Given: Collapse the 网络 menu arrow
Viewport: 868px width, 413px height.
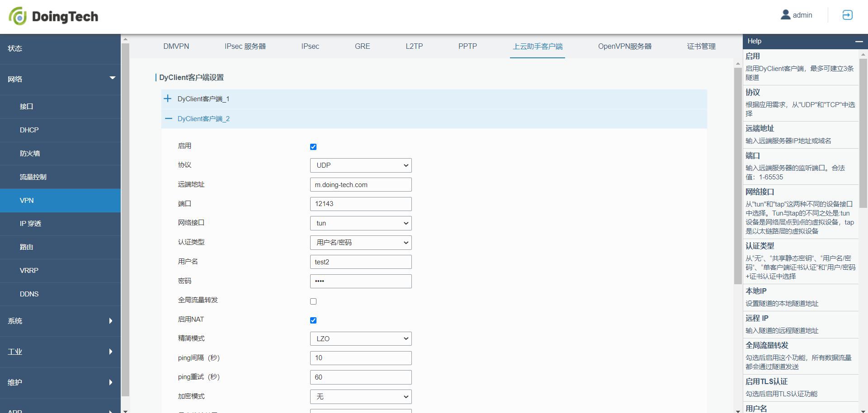Looking at the screenshot, I should (112, 78).
